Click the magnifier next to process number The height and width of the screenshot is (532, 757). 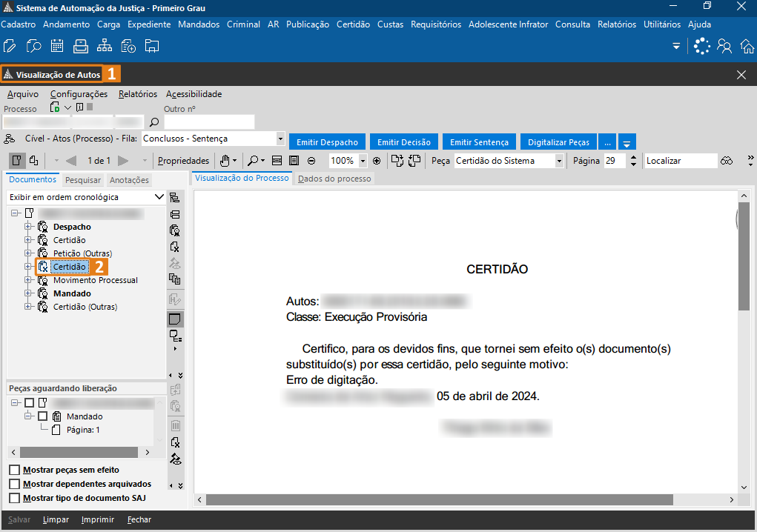[x=154, y=122]
